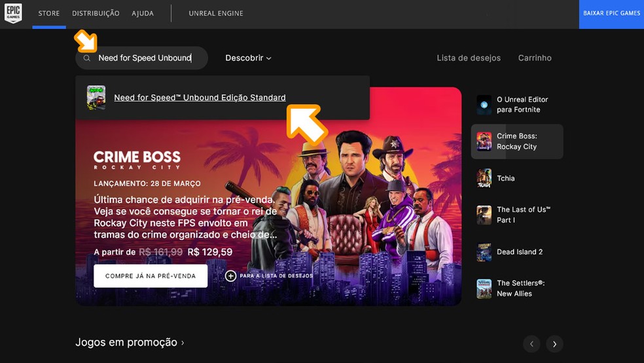
Task: Select The Last of Us Part I icon
Action: pyautogui.click(x=484, y=215)
